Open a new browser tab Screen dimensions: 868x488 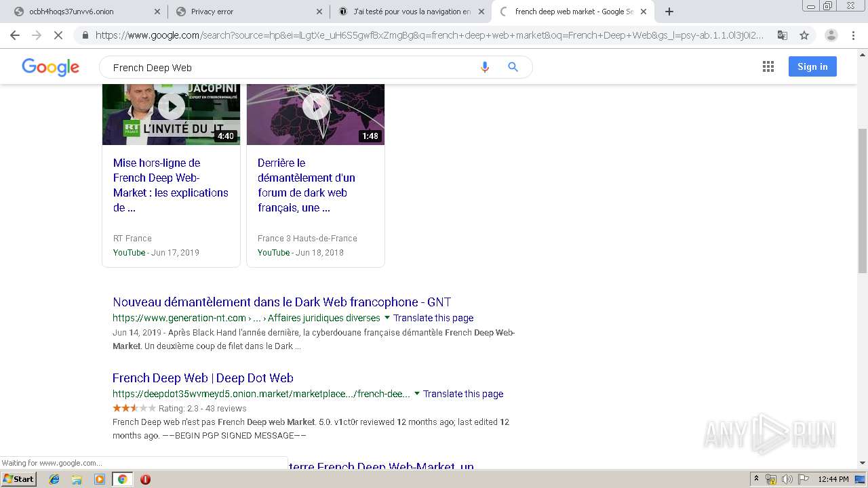tap(669, 12)
